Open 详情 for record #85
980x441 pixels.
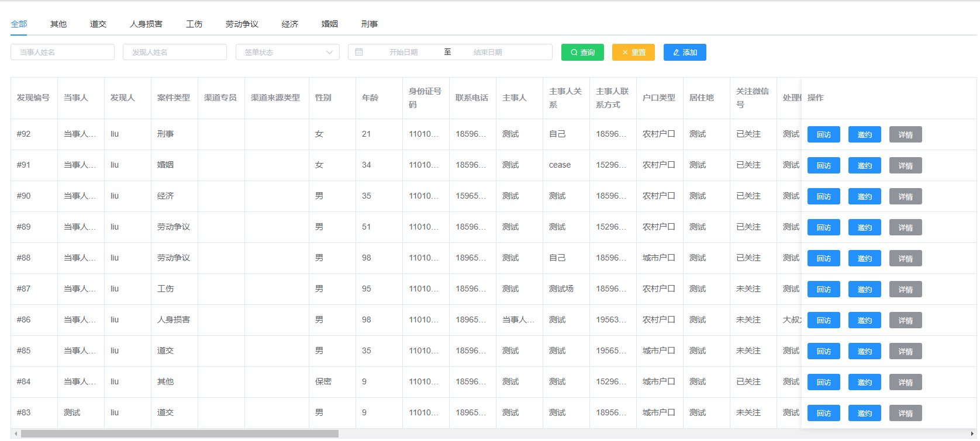coord(906,351)
